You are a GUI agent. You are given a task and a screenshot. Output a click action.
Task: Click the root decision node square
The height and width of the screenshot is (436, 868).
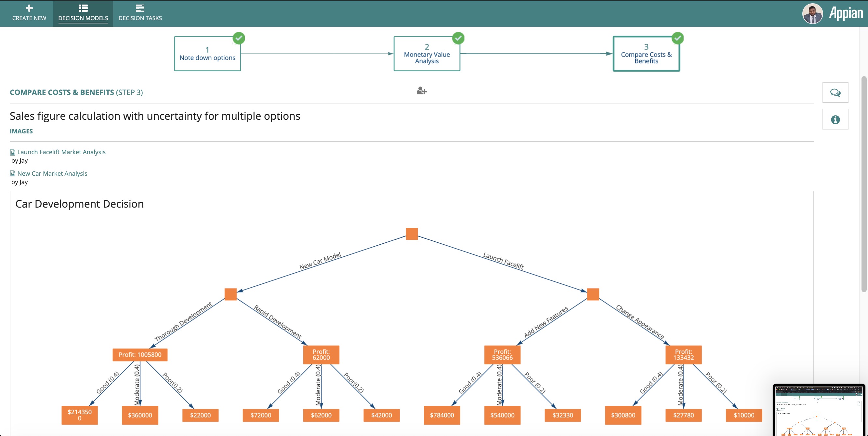coord(412,234)
